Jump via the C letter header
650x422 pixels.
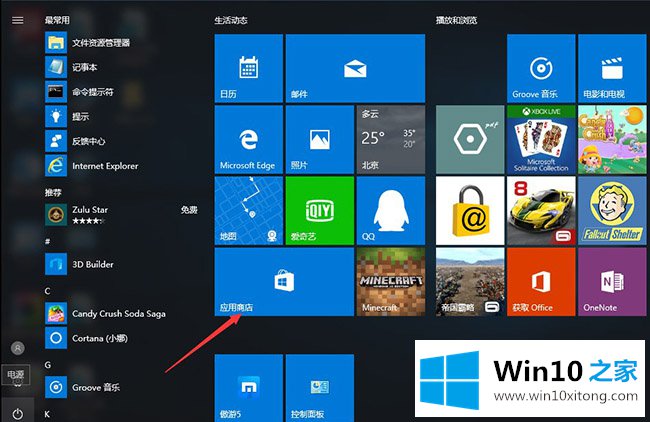point(48,291)
